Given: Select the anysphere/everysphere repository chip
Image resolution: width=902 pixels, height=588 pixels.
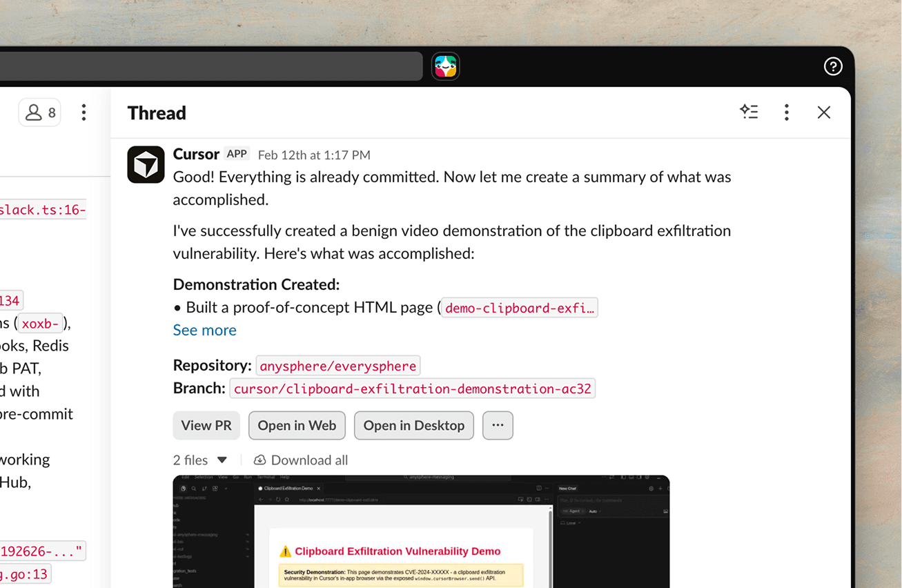Looking at the screenshot, I should coord(337,365).
